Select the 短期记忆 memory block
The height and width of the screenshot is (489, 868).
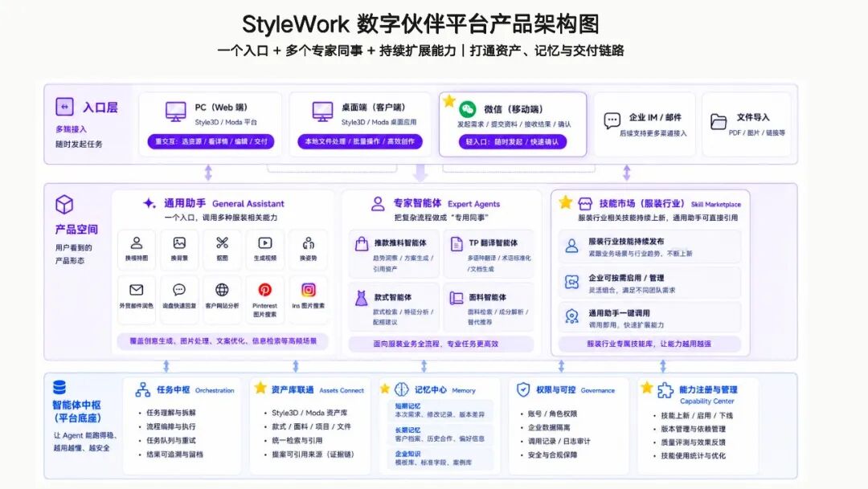(440, 410)
